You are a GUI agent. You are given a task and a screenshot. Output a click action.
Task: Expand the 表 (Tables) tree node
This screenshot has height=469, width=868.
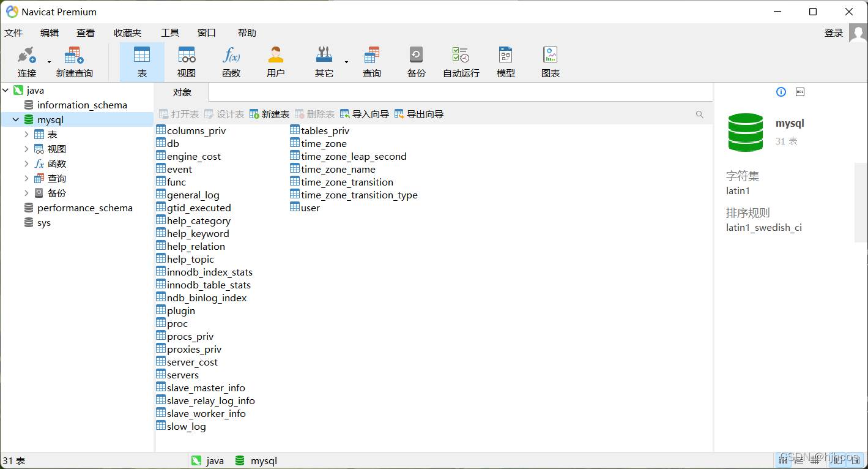point(26,135)
